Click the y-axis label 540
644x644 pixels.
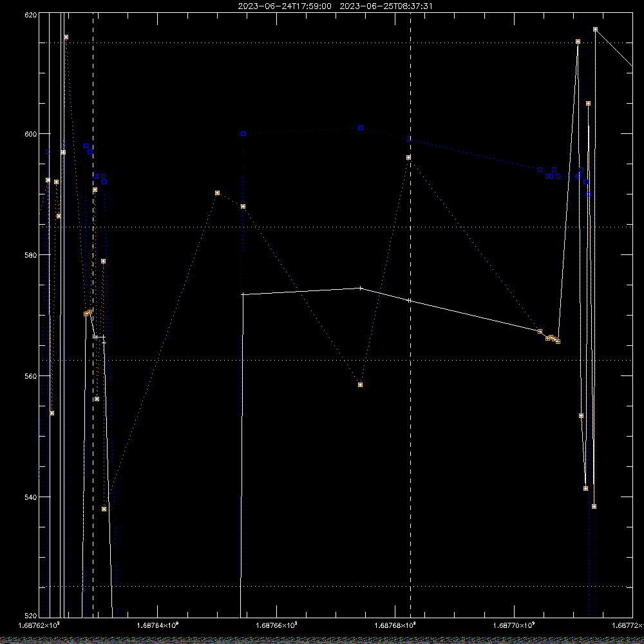31,497
